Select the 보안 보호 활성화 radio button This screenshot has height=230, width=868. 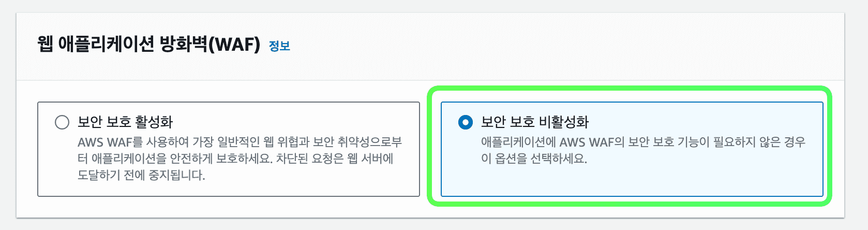[62, 122]
